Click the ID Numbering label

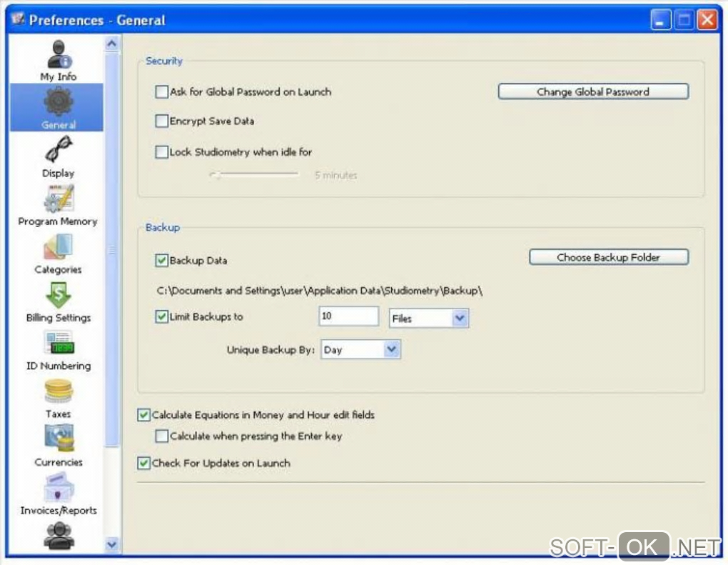pos(59,366)
